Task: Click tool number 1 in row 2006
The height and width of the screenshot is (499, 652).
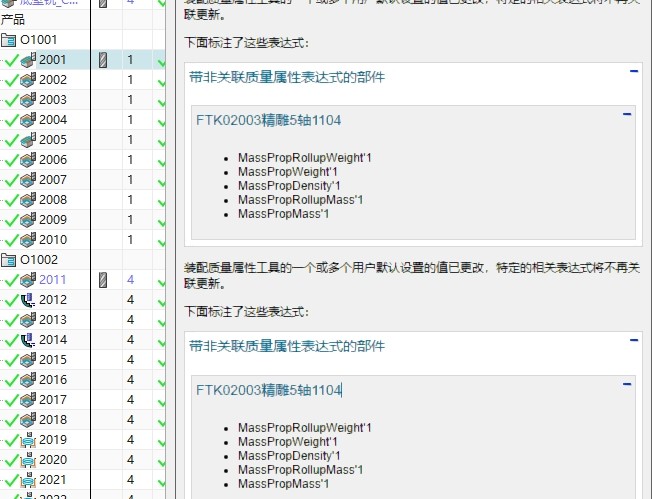Action: (130, 160)
